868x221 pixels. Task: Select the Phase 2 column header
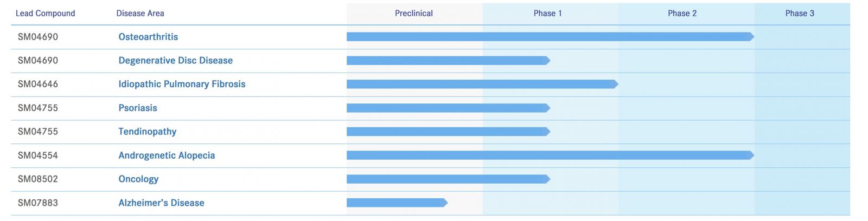point(682,14)
